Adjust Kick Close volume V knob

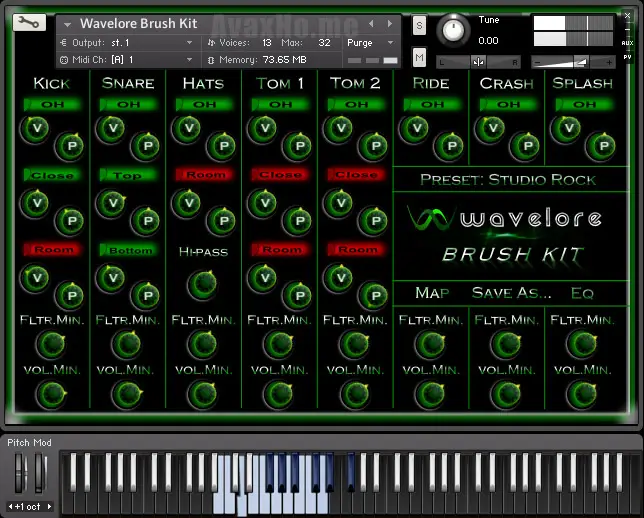click(35, 203)
